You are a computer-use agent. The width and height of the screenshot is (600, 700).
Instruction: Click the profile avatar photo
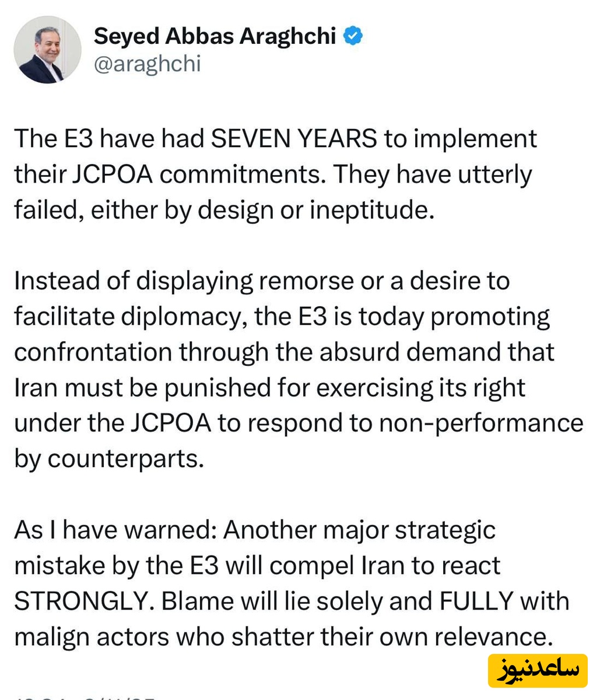[x=47, y=50]
